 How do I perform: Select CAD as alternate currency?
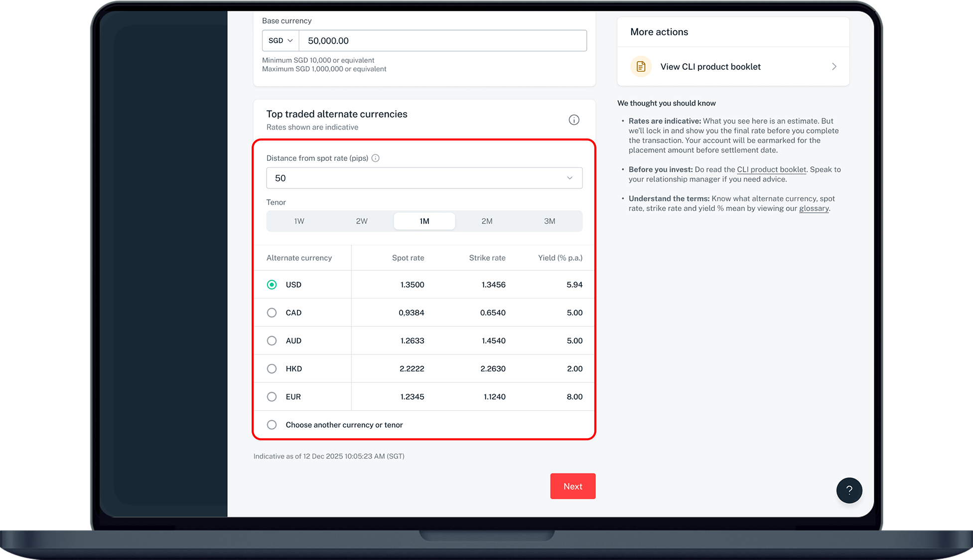(x=272, y=313)
